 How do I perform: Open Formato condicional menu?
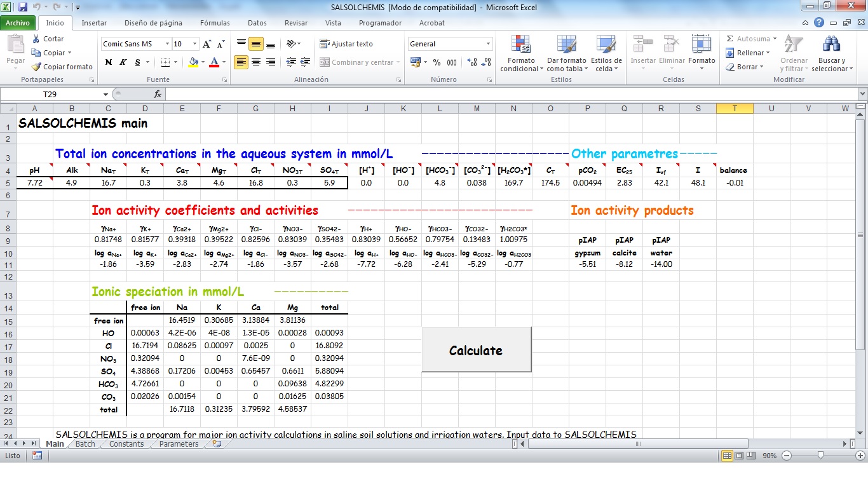522,53
